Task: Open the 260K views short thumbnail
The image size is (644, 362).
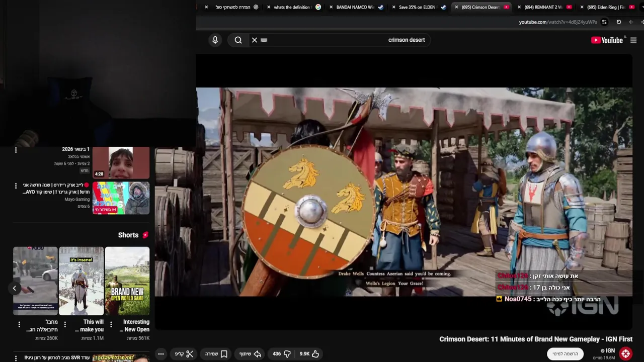Action: (x=35, y=281)
